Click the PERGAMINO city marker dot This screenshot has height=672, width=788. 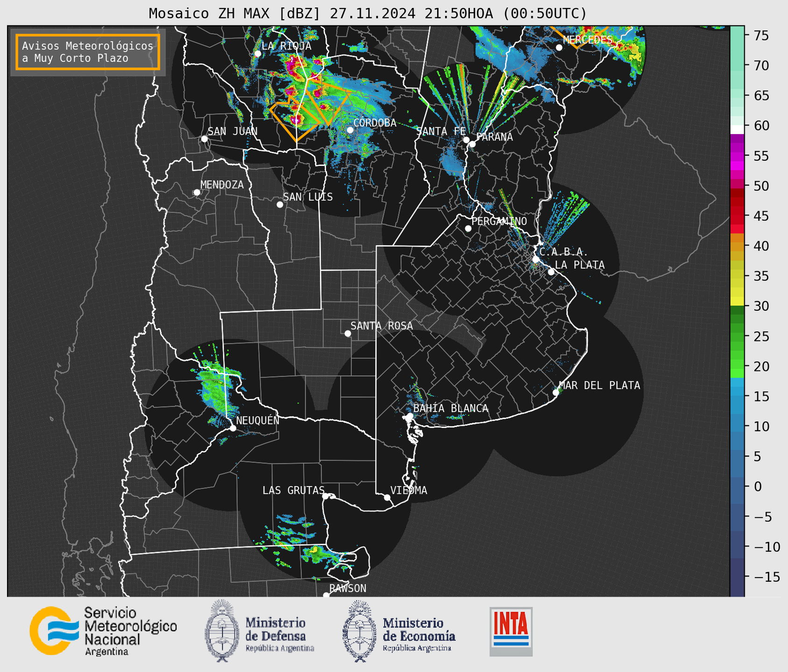tap(468, 229)
